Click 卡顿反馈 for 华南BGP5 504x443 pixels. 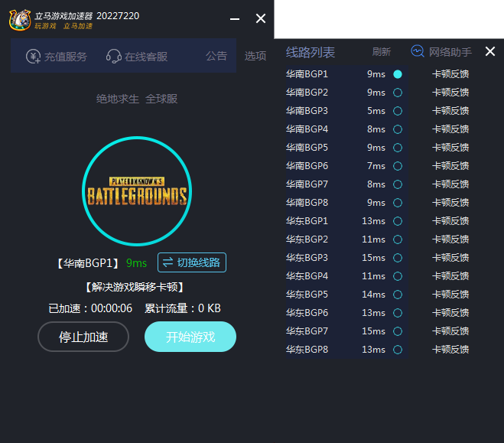tap(450, 148)
